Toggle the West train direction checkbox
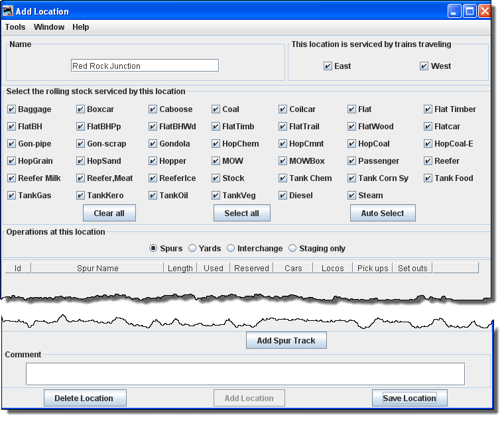This screenshot has width=504, height=431. [x=424, y=66]
